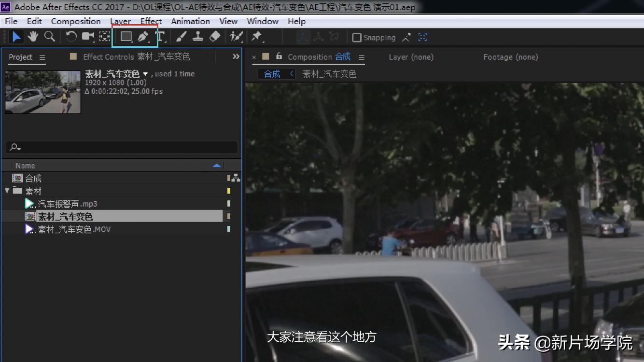Click the yellow label swatch of 素材 folder
The image size is (644, 362).
(x=228, y=191)
